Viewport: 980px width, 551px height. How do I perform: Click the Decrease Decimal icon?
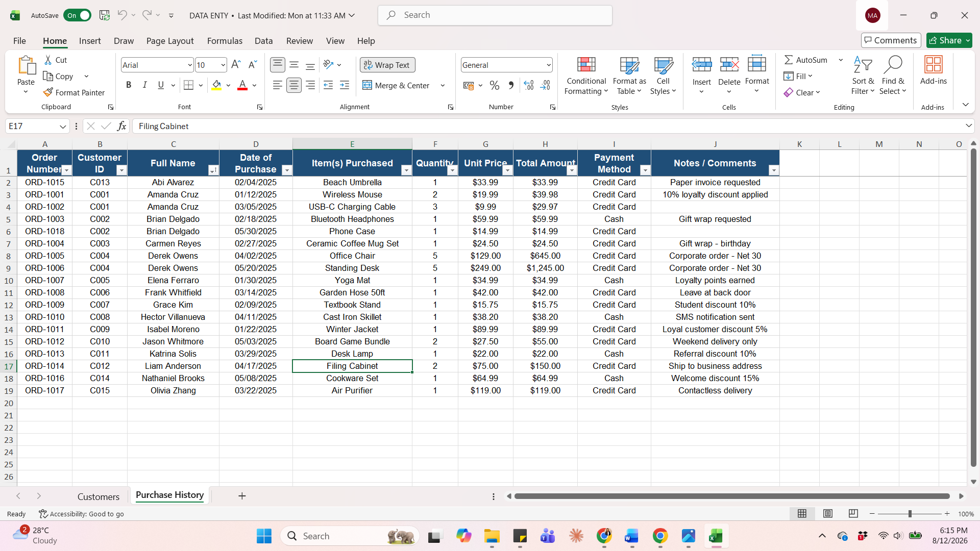point(545,85)
